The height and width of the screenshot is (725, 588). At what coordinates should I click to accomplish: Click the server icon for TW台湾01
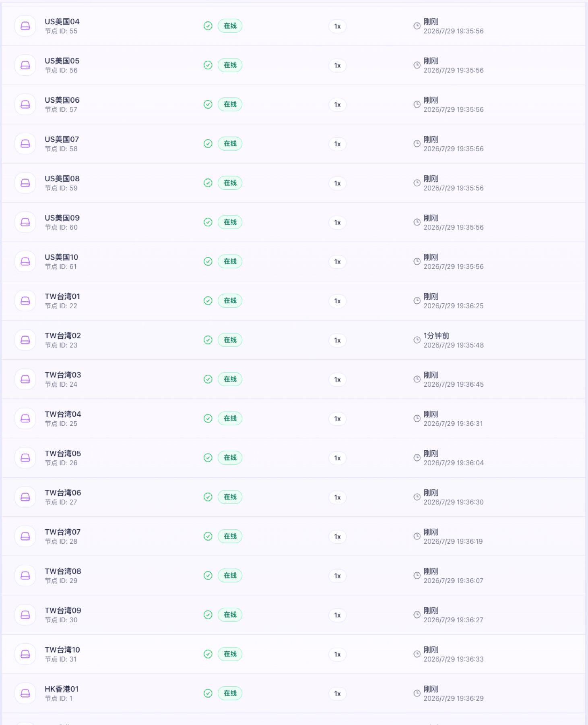25,300
